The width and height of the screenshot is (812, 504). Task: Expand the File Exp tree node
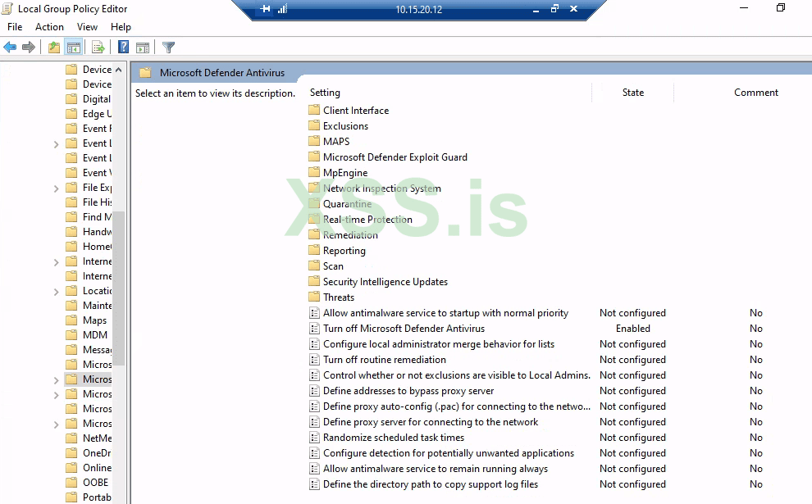(56, 188)
